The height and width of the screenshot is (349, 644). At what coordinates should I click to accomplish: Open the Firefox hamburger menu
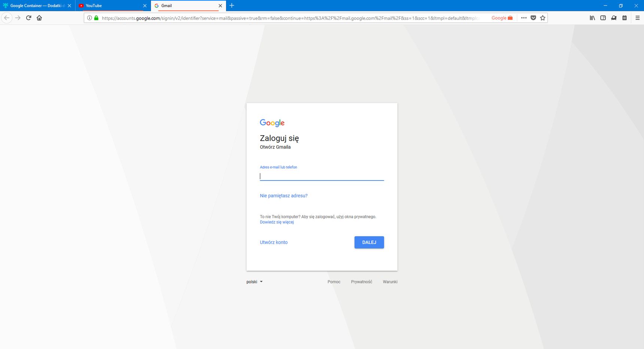coord(638,18)
